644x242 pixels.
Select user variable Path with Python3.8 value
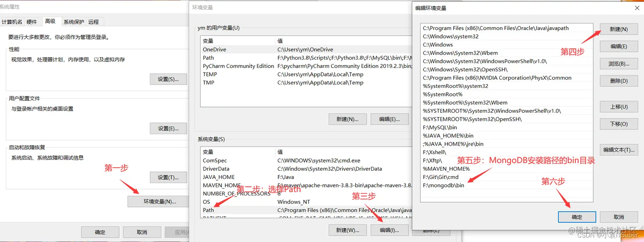(306, 58)
